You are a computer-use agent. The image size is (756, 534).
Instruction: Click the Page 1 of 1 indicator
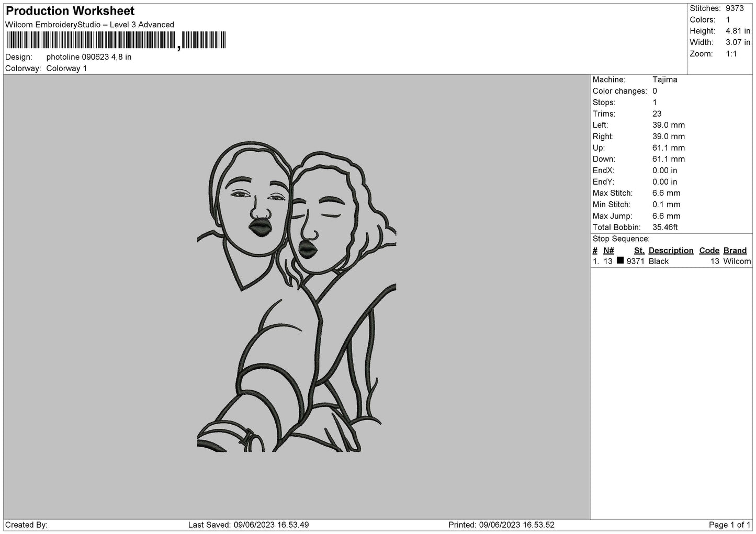(729, 525)
